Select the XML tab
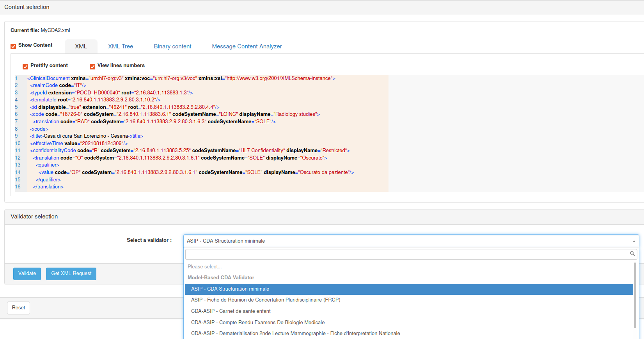The image size is (644, 339). coord(81,46)
